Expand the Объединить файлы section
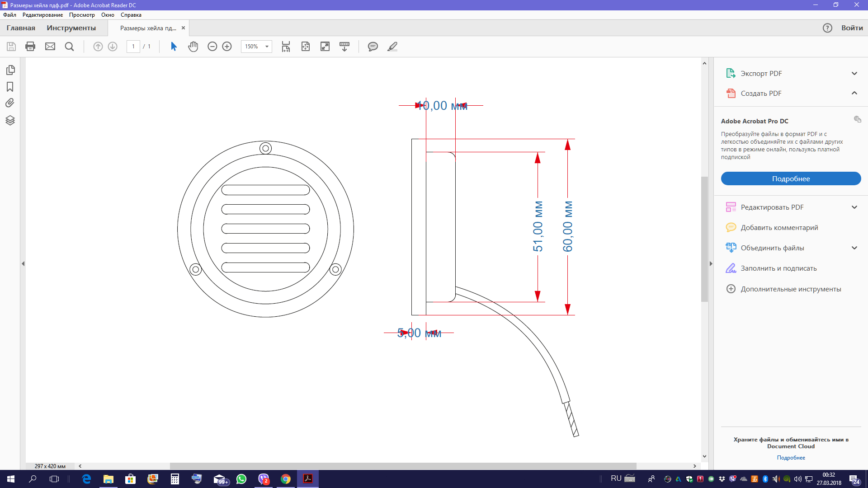This screenshot has height=488, width=868. pyautogui.click(x=854, y=248)
